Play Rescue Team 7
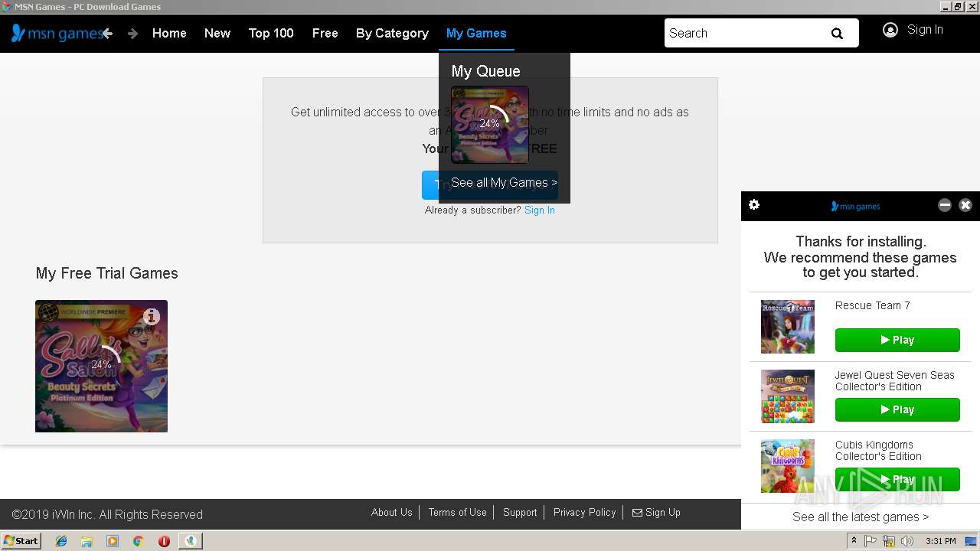This screenshot has height=551, width=980. click(897, 340)
